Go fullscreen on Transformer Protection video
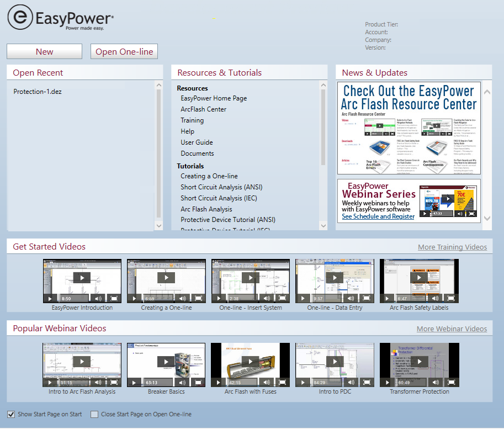Image resolution: width=504 pixels, height=429 pixels. (451, 383)
